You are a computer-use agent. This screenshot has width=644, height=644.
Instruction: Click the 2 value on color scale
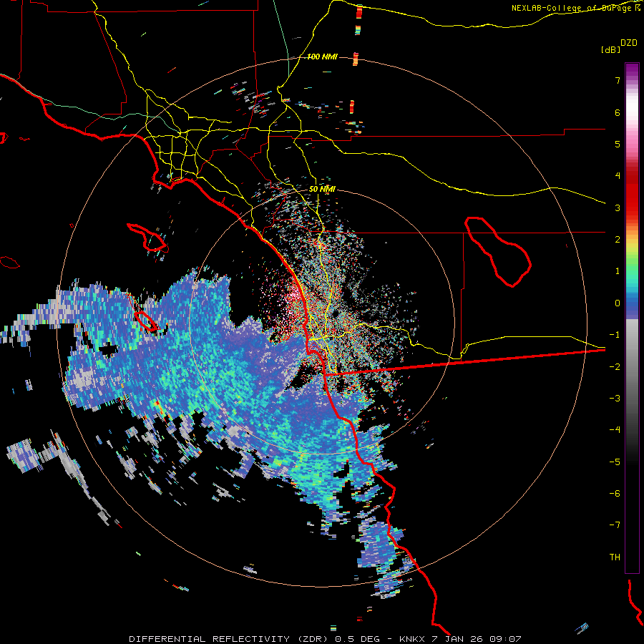click(618, 239)
